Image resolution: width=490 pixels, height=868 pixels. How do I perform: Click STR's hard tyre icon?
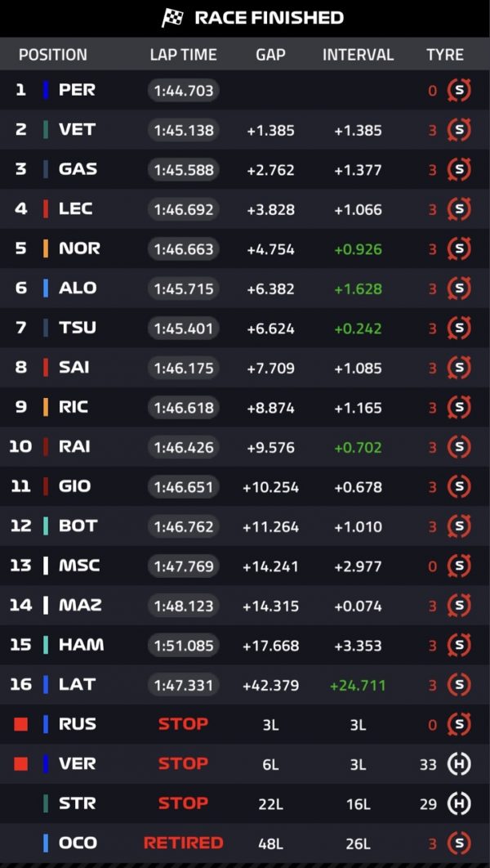tap(459, 803)
